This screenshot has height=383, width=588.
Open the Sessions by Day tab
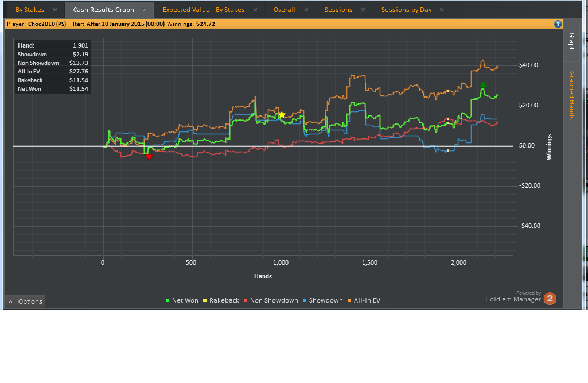pyautogui.click(x=407, y=10)
